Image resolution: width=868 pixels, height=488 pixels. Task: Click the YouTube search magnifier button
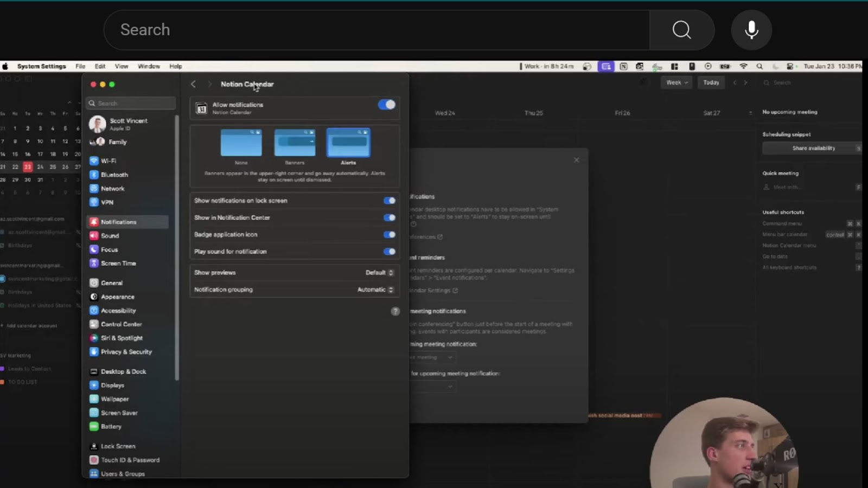click(x=682, y=30)
